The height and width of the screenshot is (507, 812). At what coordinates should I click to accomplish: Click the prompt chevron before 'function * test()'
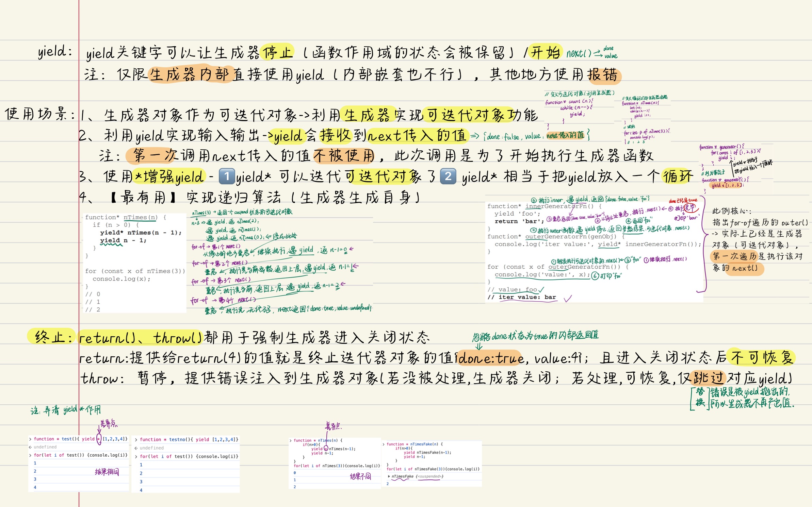[30, 439]
